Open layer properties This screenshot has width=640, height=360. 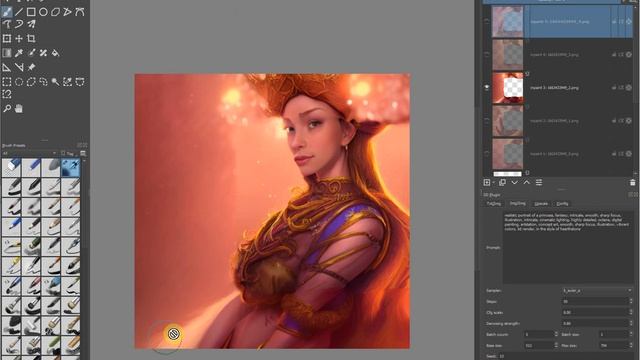[x=539, y=183]
